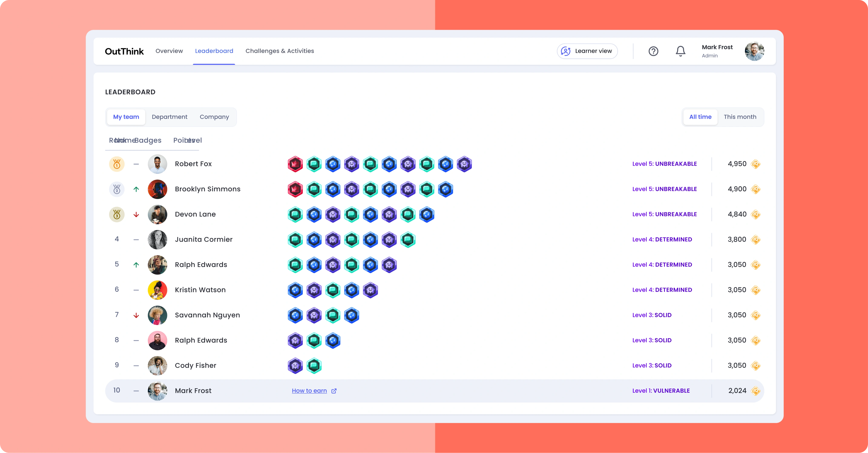
Task: Click the coin icon next to 4,950 points
Action: (x=756, y=164)
